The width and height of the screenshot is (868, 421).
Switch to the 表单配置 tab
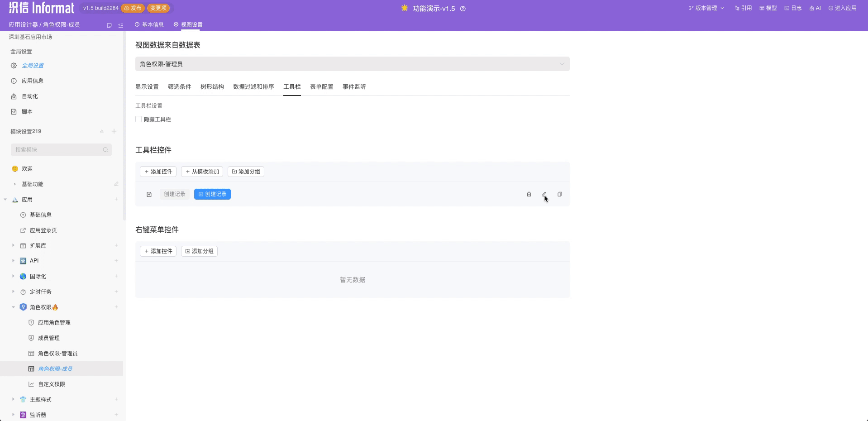tap(321, 86)
